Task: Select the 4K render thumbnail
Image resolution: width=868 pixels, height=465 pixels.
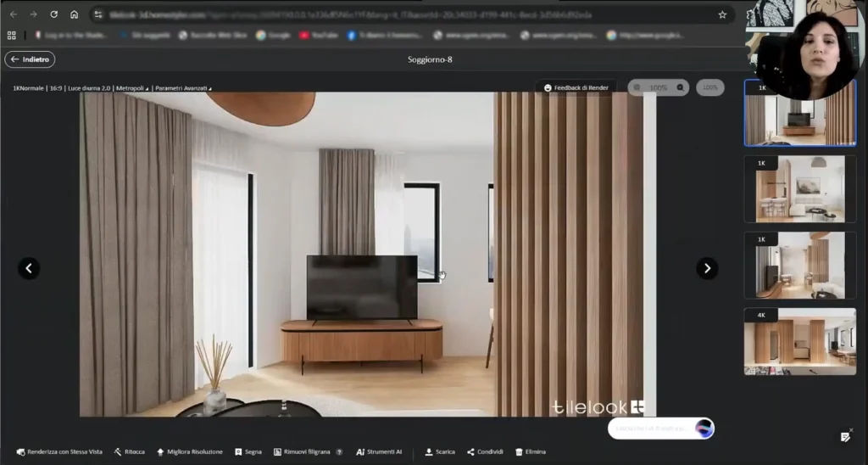Action: 800,341
